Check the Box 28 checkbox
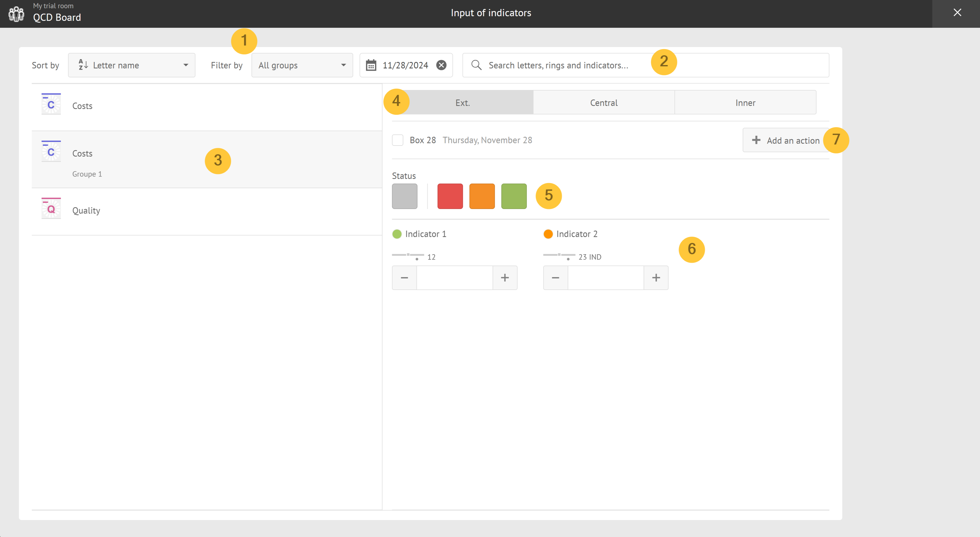 398,140
